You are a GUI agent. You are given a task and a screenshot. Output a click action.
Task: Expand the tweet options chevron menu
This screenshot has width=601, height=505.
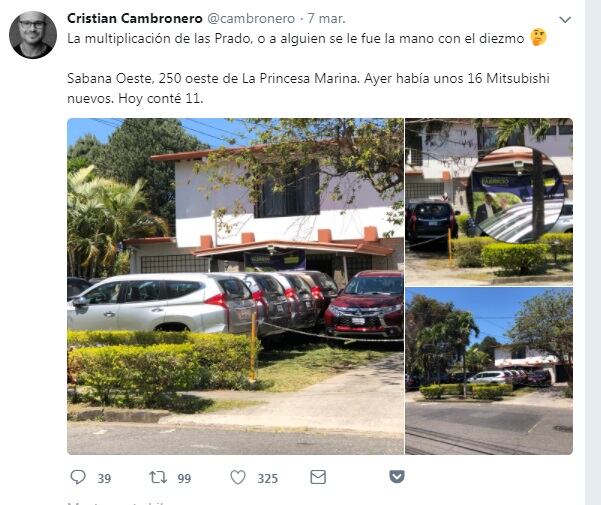point(565,20)
